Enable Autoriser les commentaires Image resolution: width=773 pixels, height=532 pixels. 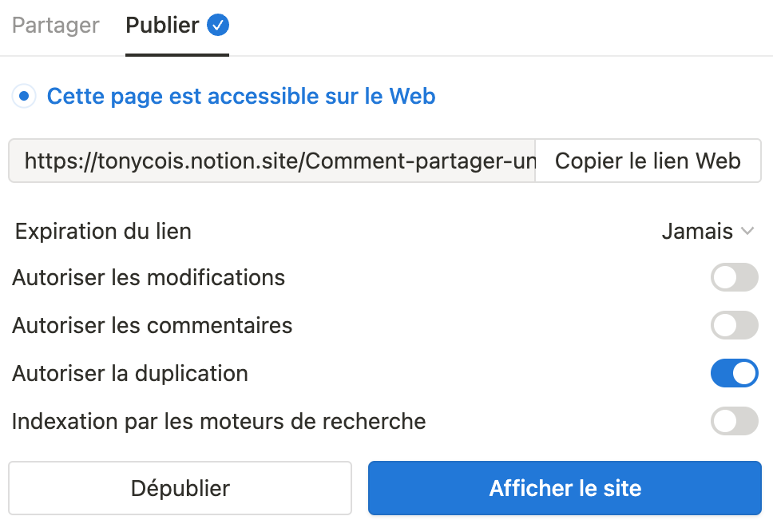click(735, 325)
